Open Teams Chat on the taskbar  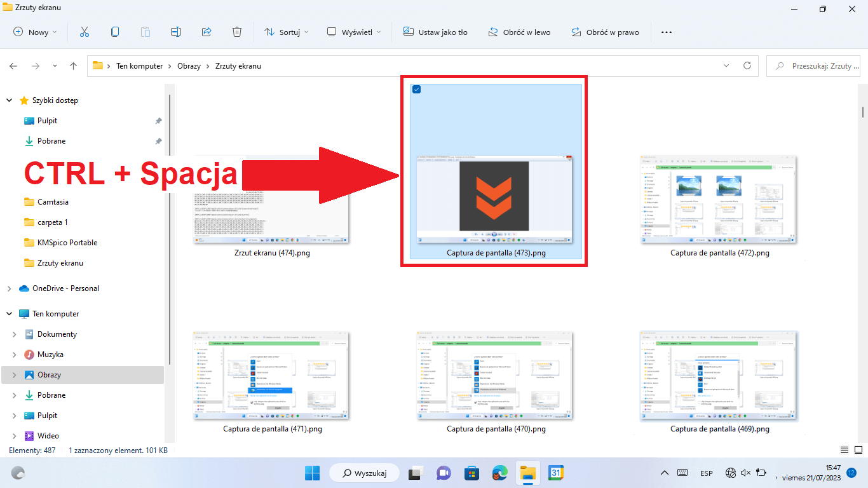pos(444,473)
